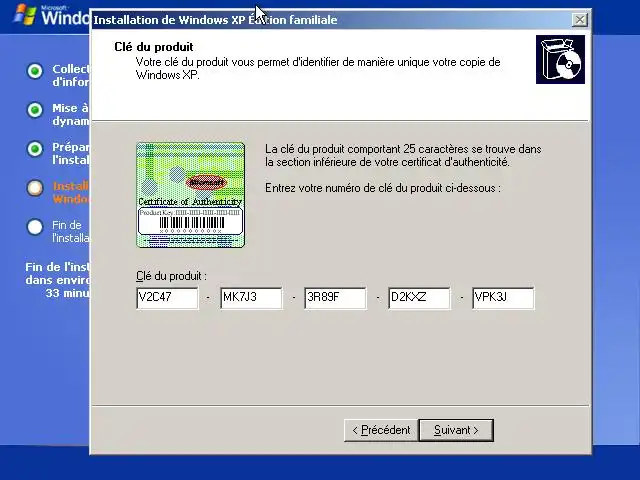Click the Préparation de l'installation step indicator

(x=35, y=149)
